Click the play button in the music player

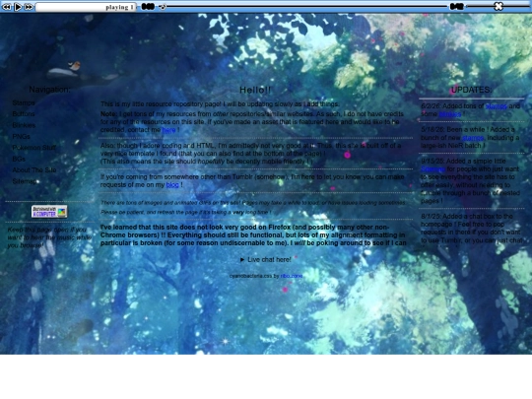pos(18,7)
